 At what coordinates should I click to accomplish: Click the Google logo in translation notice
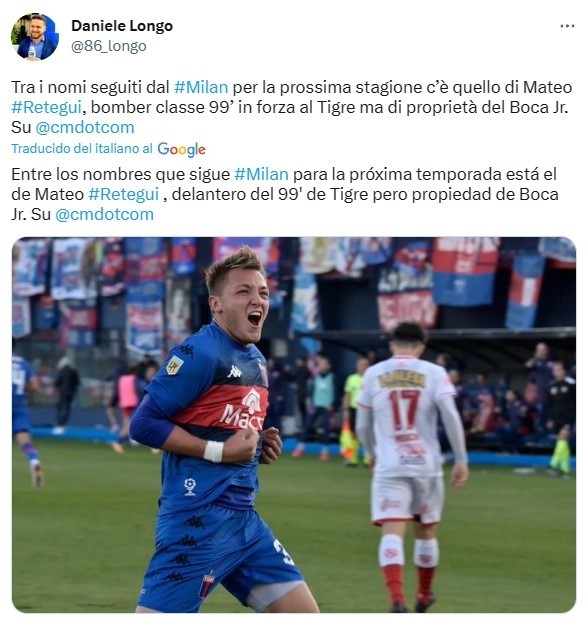pyautogui.click(x=181, y=149)
